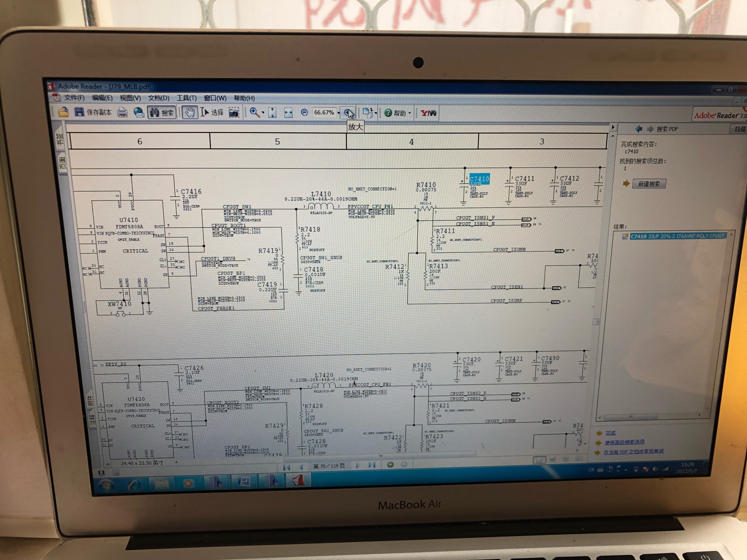747x560 pixels.
Task: Open the rotate view dropdown arrow
Action: (376, 113)
